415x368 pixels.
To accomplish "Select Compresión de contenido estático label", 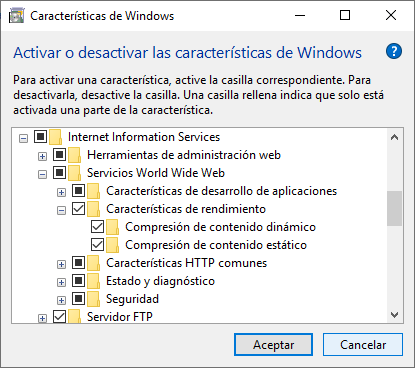I will click(x=216, y=245).
